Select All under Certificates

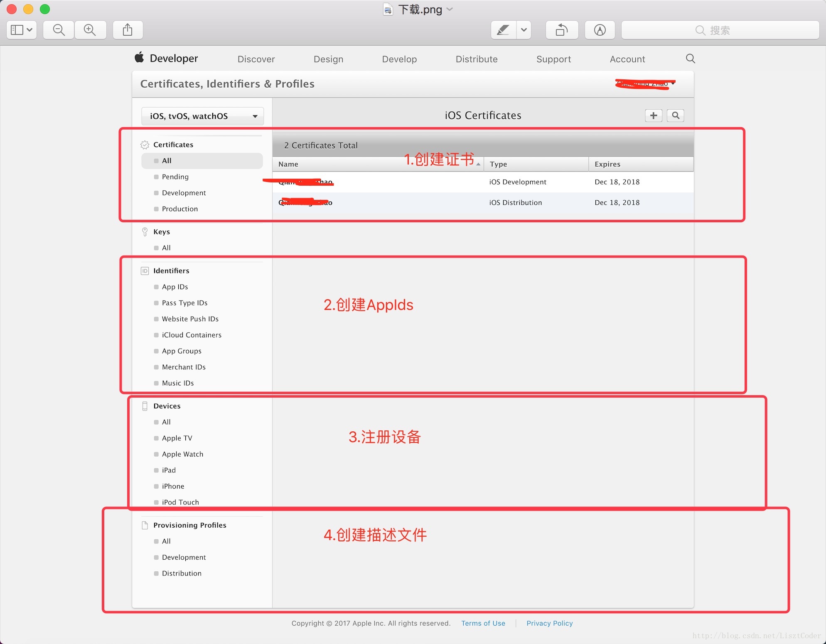pos(202,161)
